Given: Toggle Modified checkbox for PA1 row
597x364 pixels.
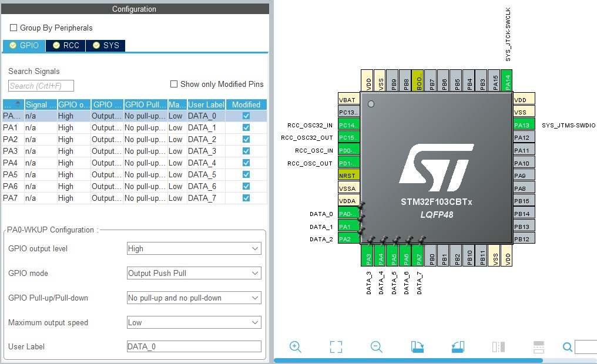Looking at the screenshot, I should [246, 127].
